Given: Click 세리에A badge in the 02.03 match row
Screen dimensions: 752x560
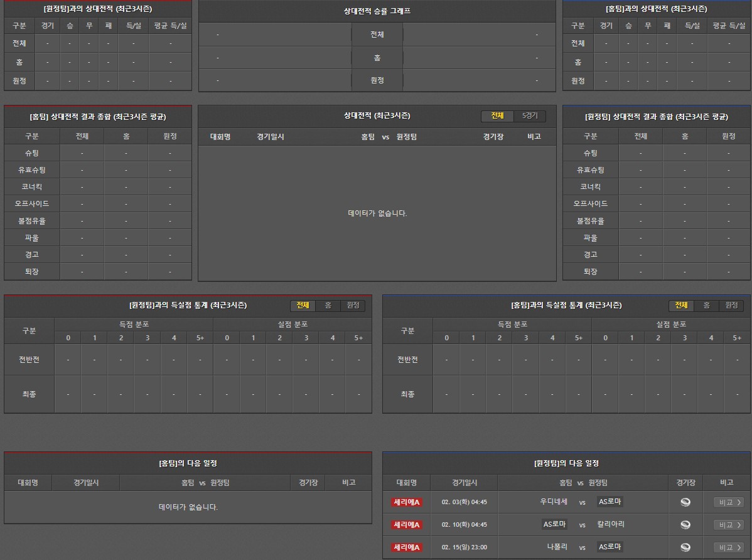Looking at the screenshot, I should pyautogui.click(x=407, y=502).
